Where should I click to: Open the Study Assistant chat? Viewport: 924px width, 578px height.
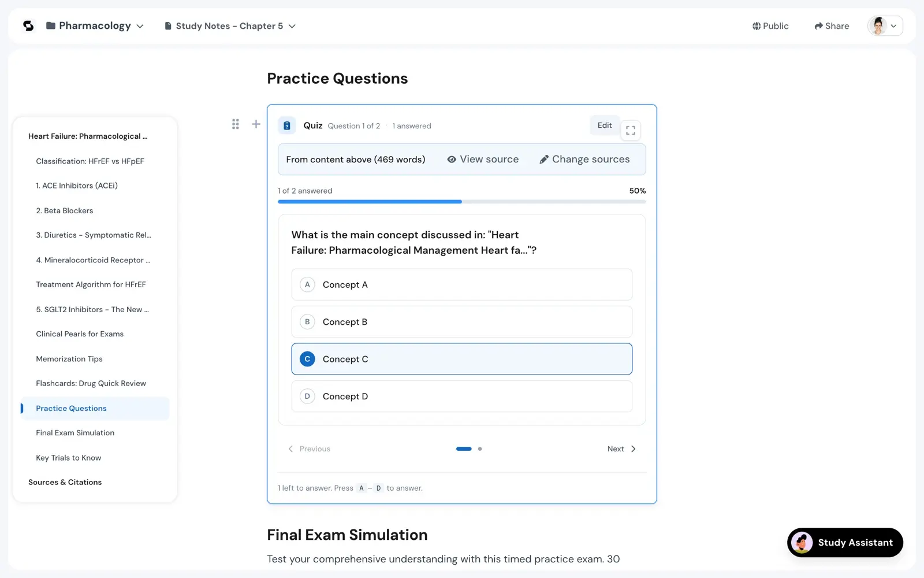(x=845, y=543)
